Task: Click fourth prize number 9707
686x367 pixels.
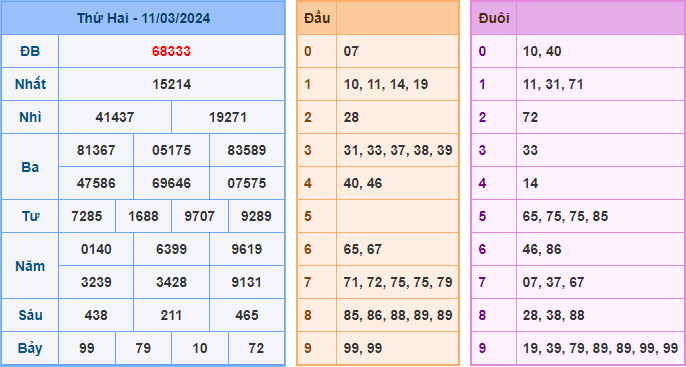Action: pos(200,216)
